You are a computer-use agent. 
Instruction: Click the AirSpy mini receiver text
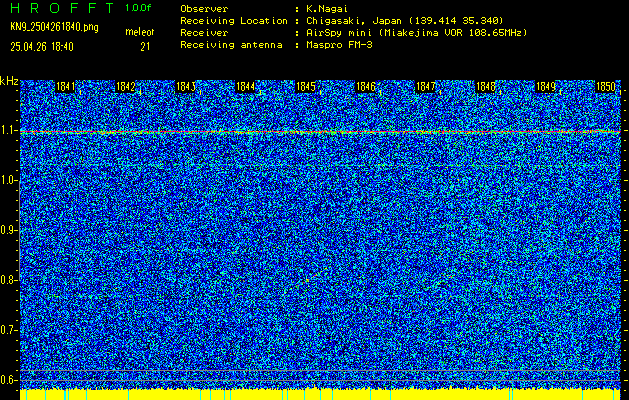[x=416, y=32]
